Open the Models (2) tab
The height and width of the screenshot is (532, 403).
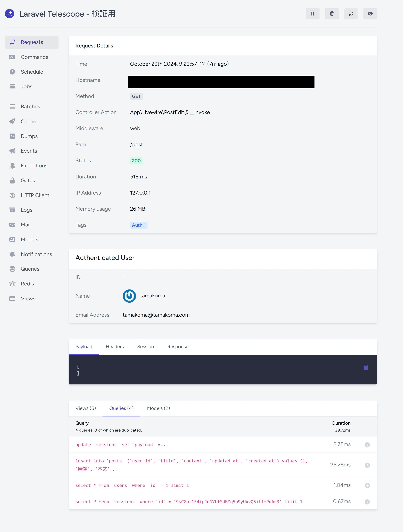[x=158, y=408]
